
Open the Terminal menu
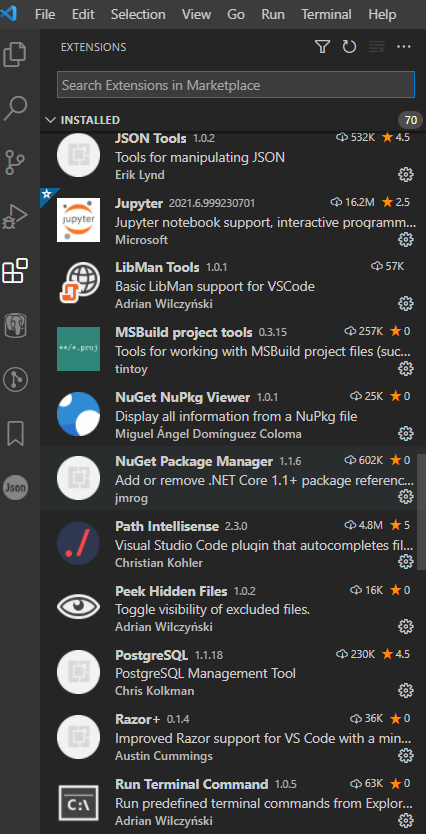(328, 14)
